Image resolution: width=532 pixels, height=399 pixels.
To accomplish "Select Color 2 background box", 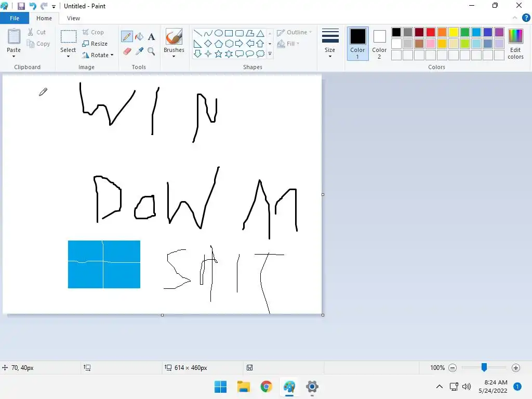I will 379,44.
